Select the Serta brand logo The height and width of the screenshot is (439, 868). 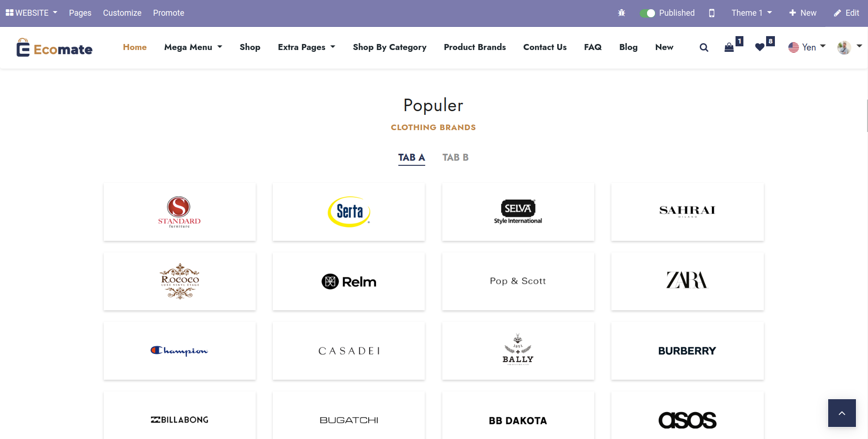(x=349, y=212)
